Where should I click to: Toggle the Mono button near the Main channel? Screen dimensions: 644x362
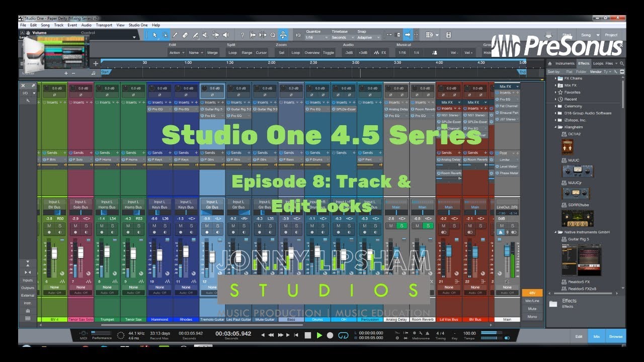pos(532,317)
